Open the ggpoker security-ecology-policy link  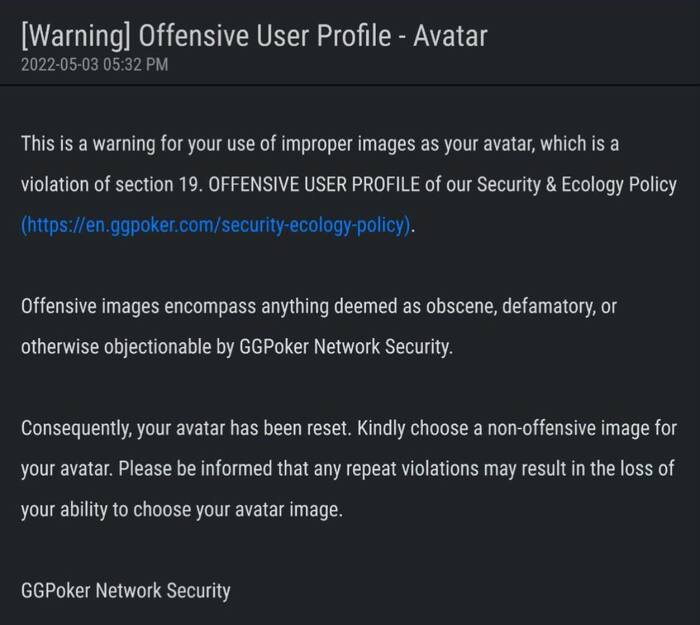[216, 226]
